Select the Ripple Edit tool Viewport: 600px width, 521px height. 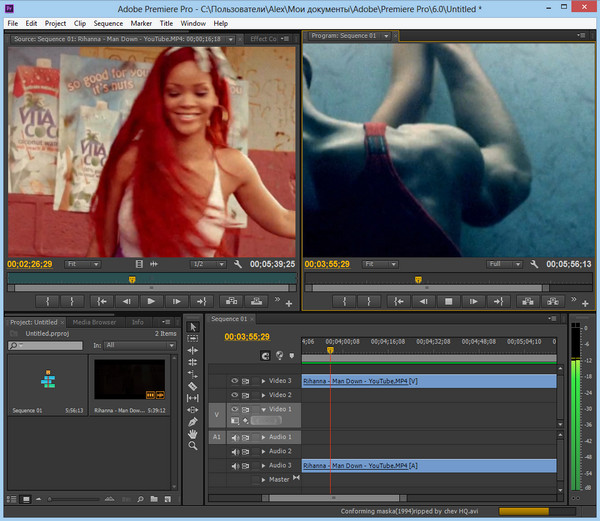[194, 350]
